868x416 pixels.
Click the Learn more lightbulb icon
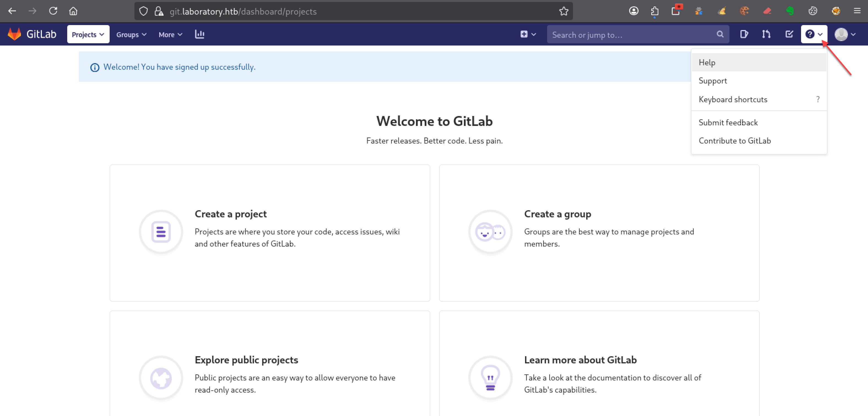[490, 378]
